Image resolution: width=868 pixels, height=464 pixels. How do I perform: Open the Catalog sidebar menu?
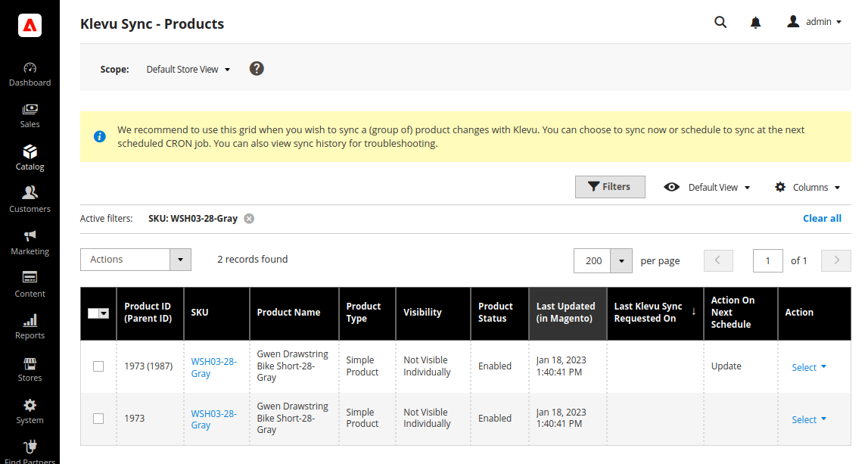pyautogui.click(x=30, y=157)
